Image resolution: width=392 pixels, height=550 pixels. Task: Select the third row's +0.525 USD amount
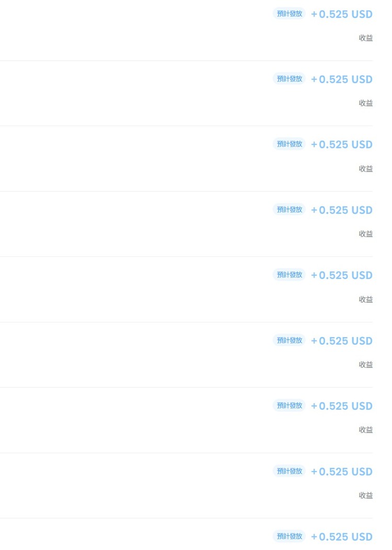[x=342, y=144]
